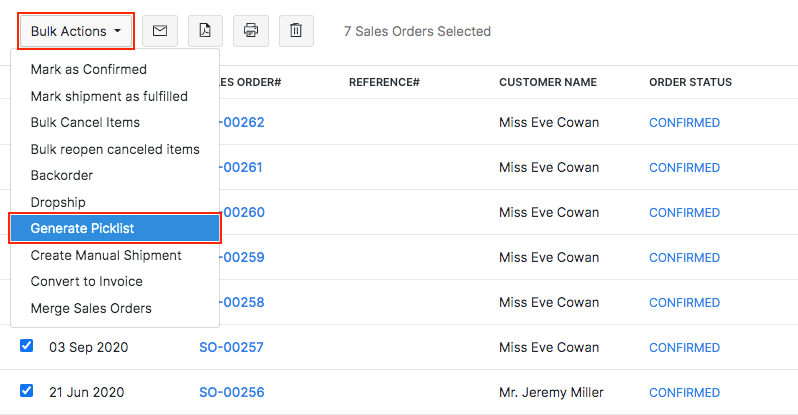Open the Bulk Actions dropdown
798x415 pixels.
tap(76, 31)
